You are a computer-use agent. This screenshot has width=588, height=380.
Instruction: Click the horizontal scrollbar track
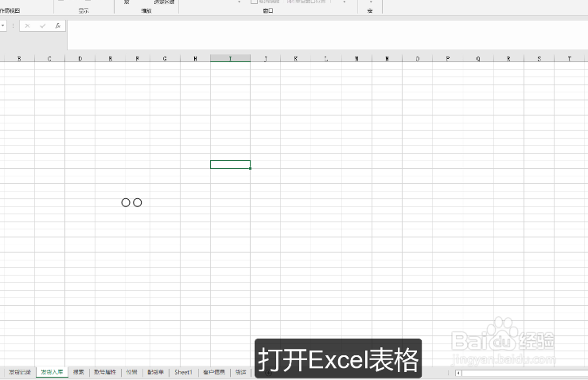pyautogui.click(x=524, y=373)
